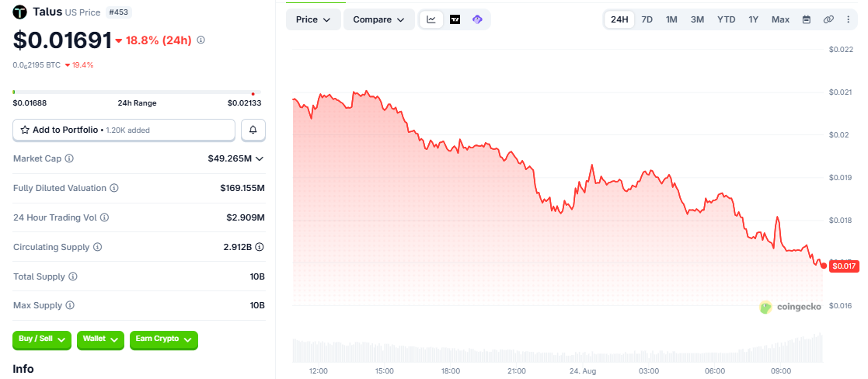Click the Info section heading
868x379 pixels.
(x=23, y=369)
